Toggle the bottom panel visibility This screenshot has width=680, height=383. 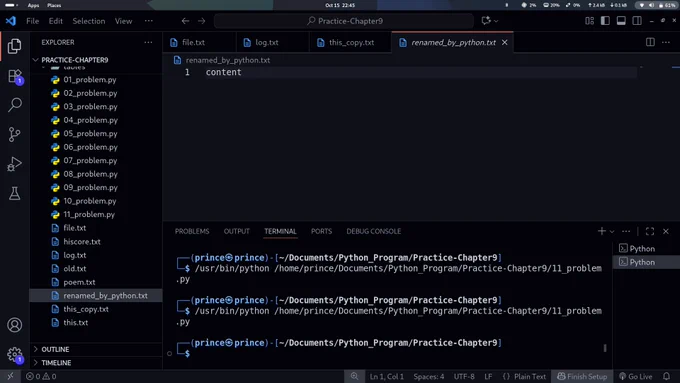[621, 21]
